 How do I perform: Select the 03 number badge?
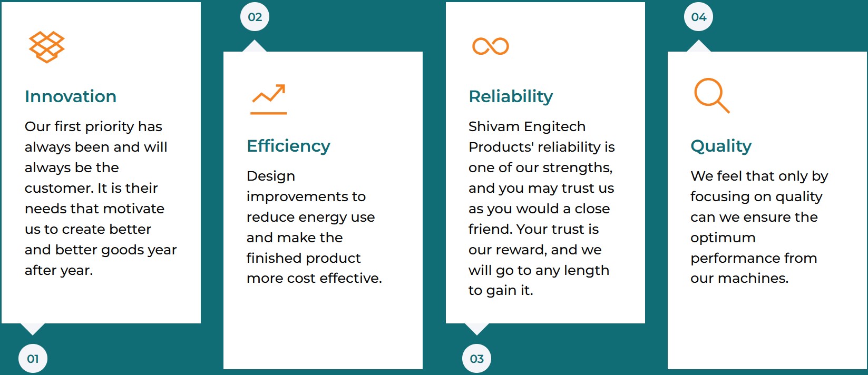pyautogui.click(x=476, y=359)
